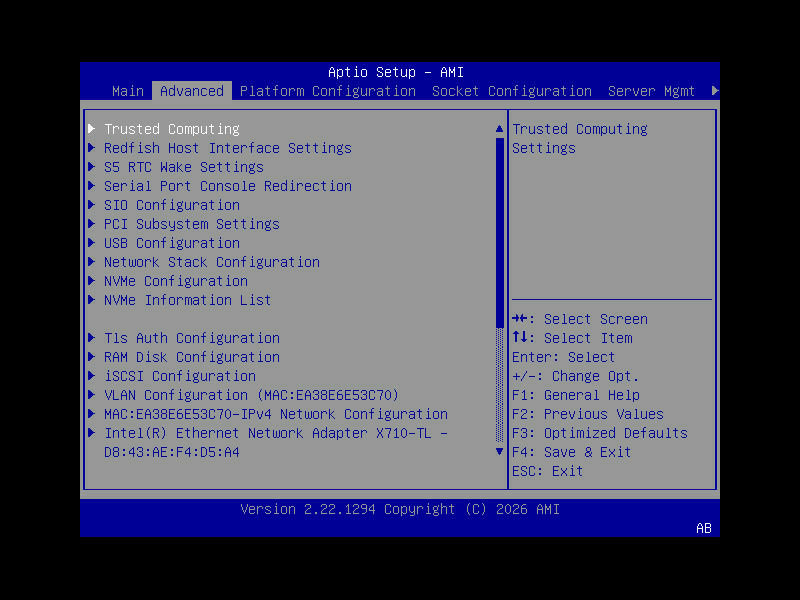Image resolution: width=800 pixels, height=600 pixels.
Task: Click the arrow beside Tls Auth Configuration
Action: [x=92, y=338]
